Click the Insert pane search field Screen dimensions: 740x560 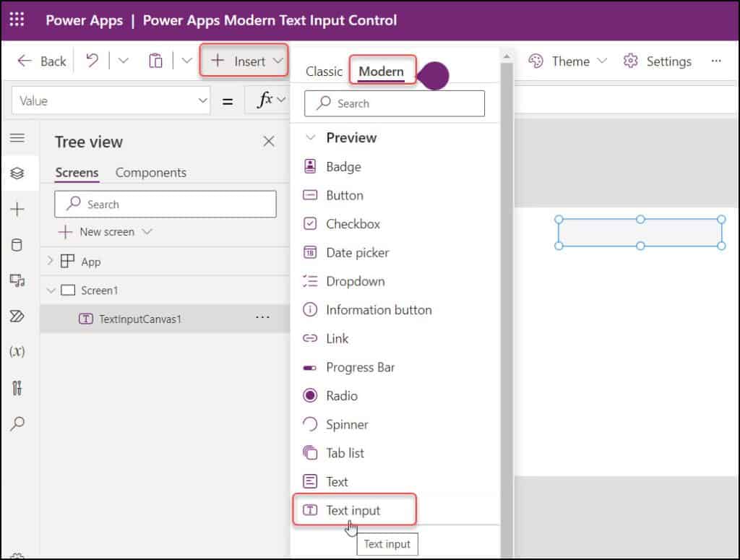tap(395, 103)
